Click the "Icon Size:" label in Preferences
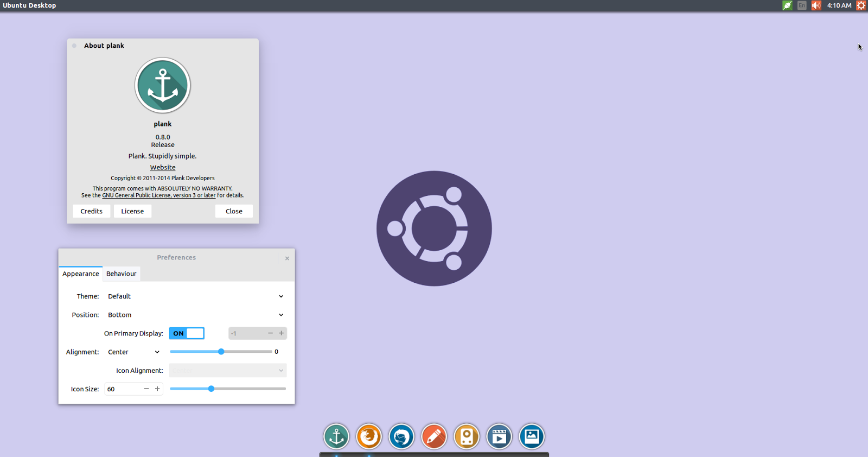The width and height of the screenshot is (868, 457). 85,389
